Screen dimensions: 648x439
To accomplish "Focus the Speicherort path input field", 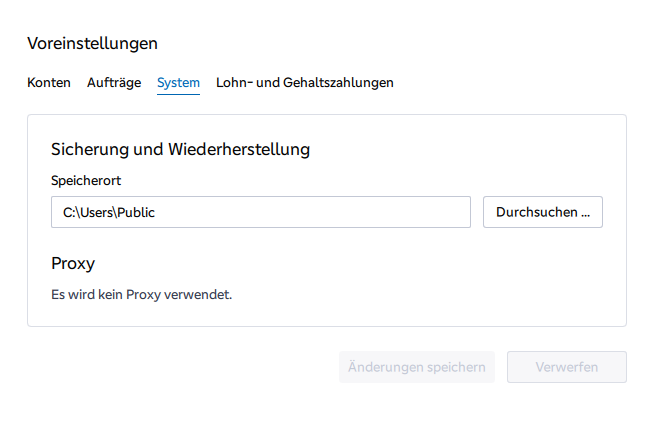I will pyautogui.click(x=261, y=212).
